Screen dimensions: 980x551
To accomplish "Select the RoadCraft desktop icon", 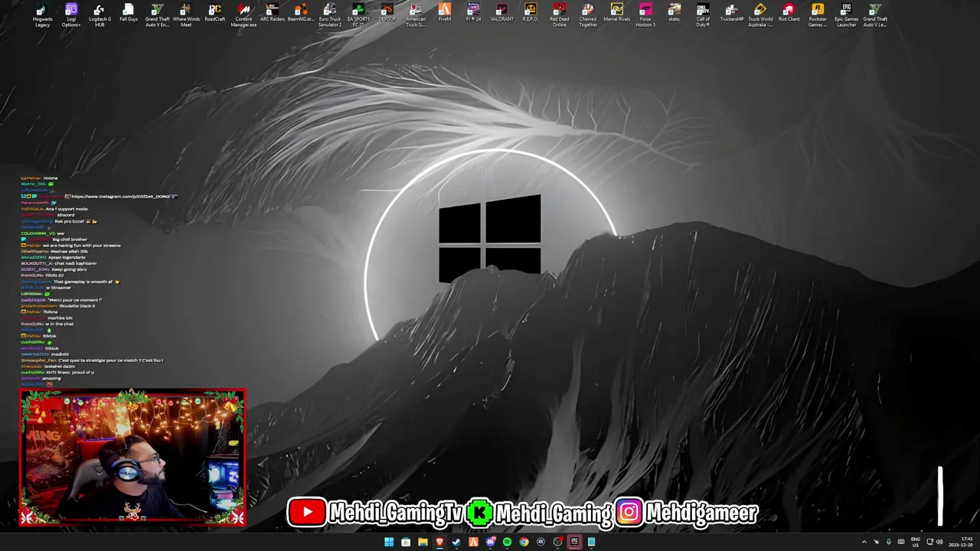I will click(215, 13).
